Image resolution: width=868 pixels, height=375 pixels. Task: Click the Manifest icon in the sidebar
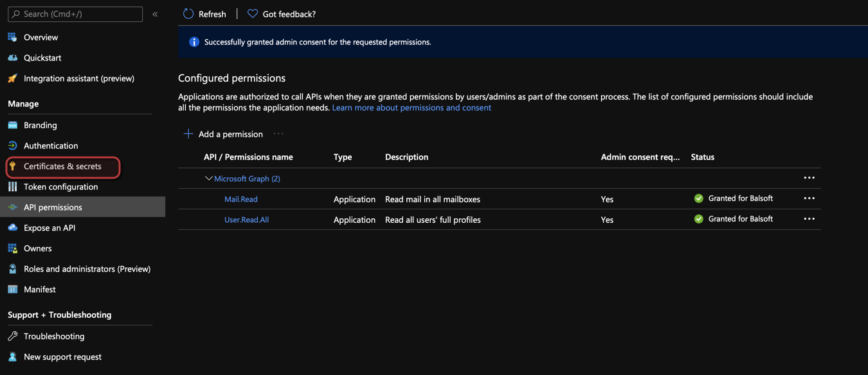[12, 290]
